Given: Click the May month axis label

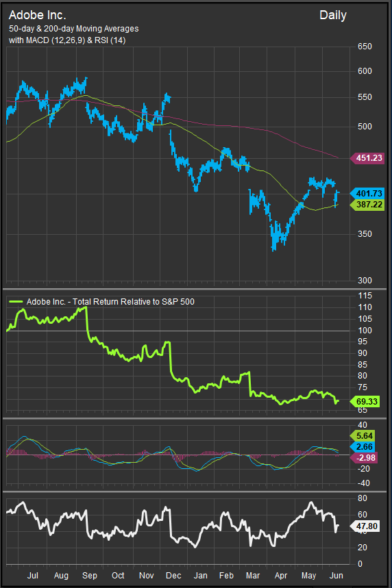Looking at the screenshot, I should coord(308,576).
